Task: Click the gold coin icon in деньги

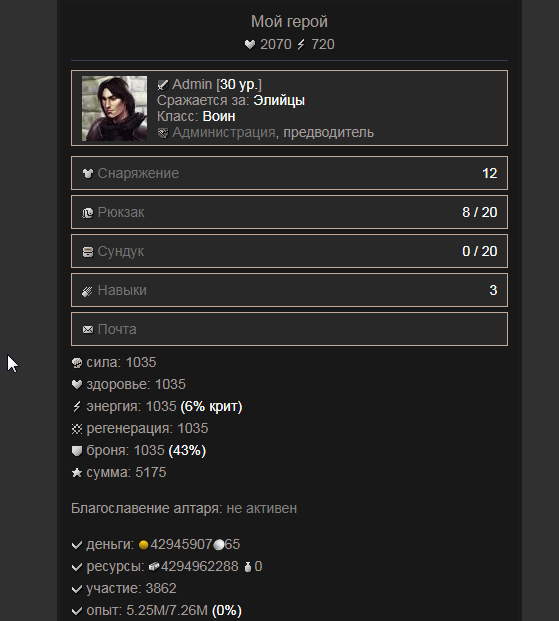Action: pyautogui.click(x=143, y=545)
